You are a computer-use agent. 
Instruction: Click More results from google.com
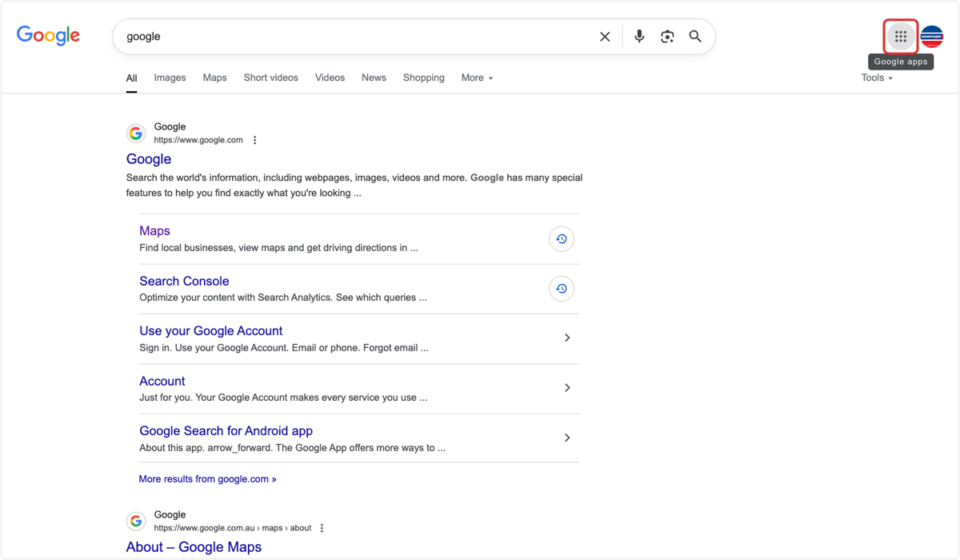207,479
